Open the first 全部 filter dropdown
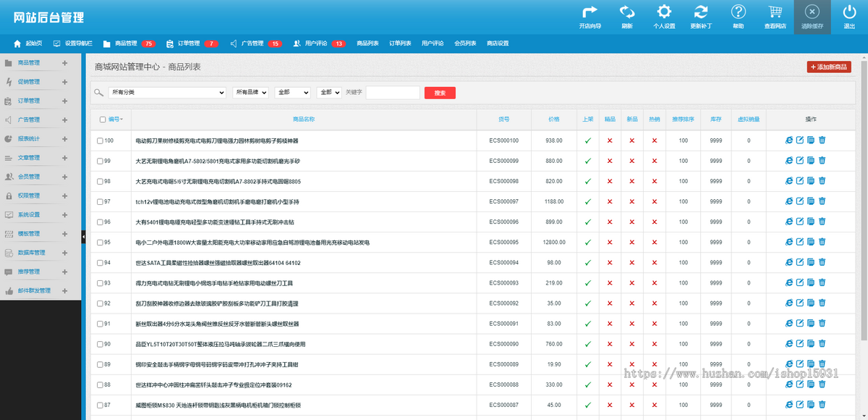The width and height of the screenshot is (868, 420). [x=292, y=93]
